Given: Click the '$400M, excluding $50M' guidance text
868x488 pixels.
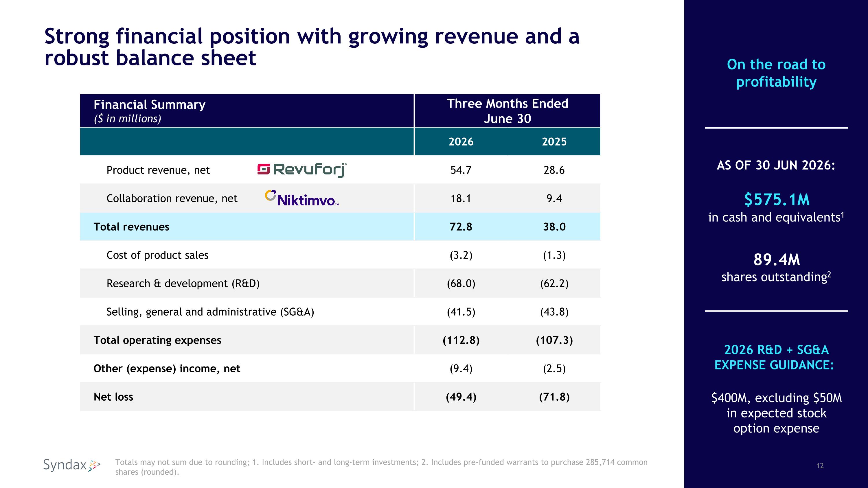Looking at the screenshot, I should point(776,413).
